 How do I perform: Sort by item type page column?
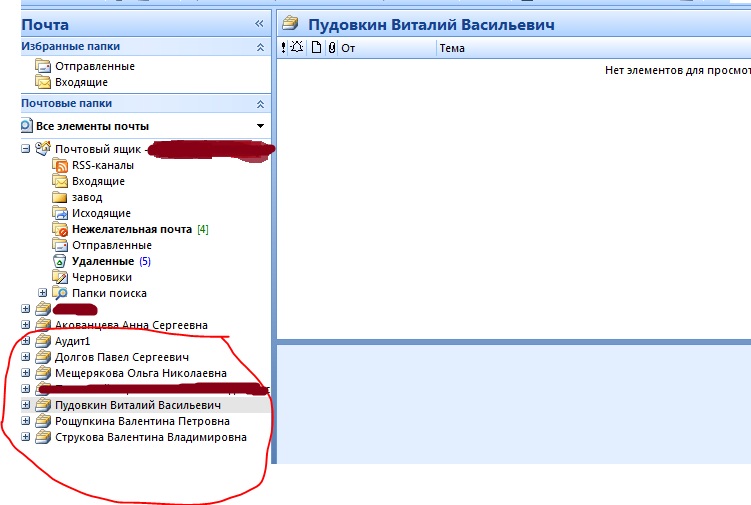coord(316,47)
